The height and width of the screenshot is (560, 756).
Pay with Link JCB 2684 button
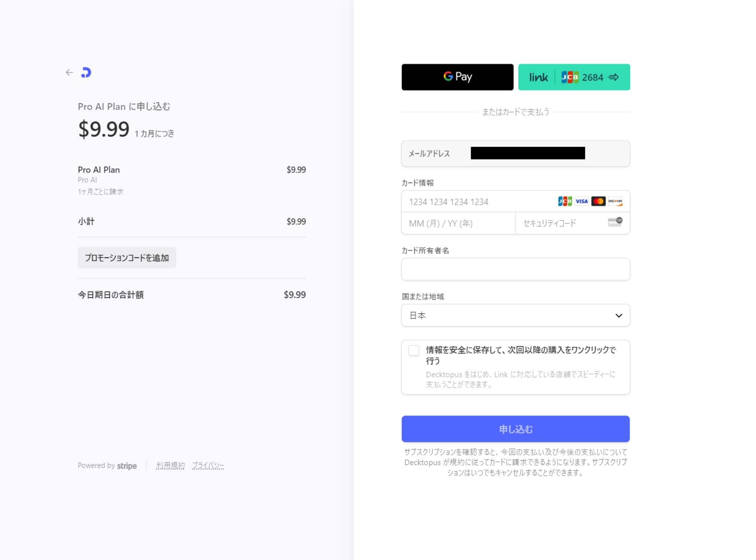coord(574,77)
